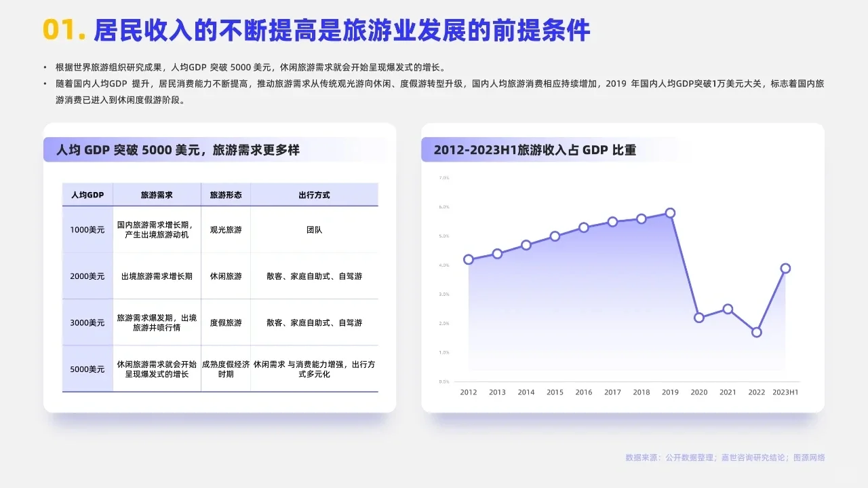Select the 2019 peak data point marker

(x=670, y=212)
